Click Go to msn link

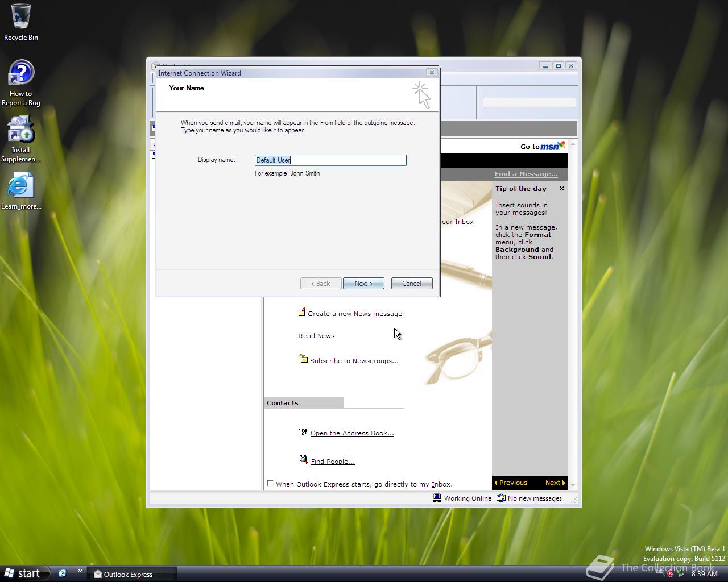[543, 146]
